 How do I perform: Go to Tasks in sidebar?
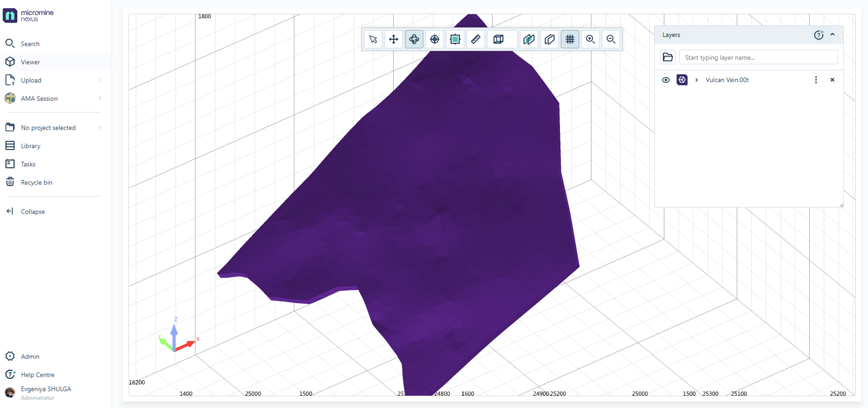(28, 164)
